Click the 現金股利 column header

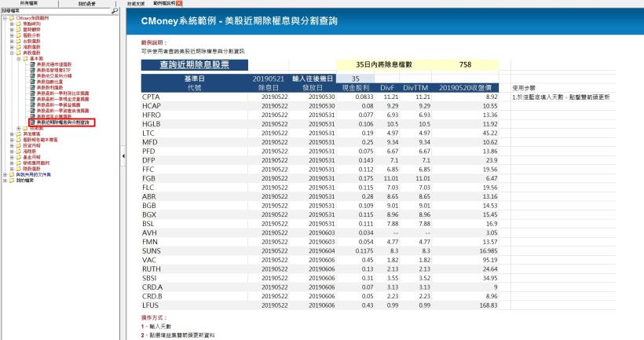(x=356, y=88)
